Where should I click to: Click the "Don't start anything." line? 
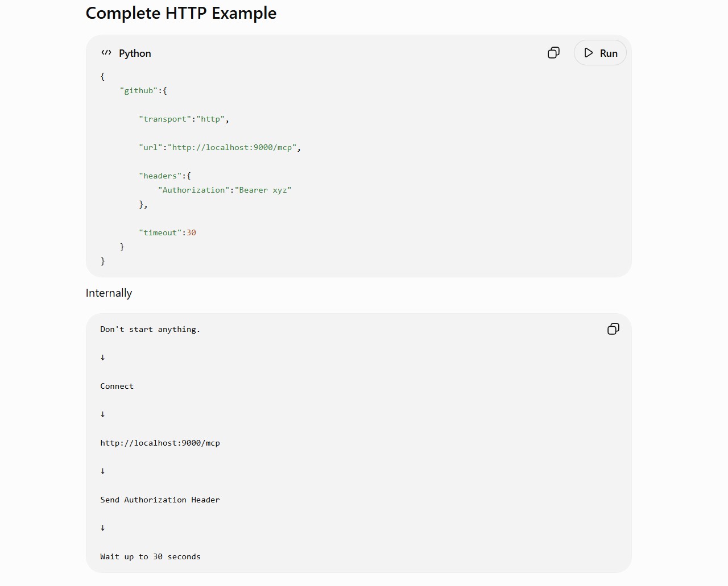(x=150, y=329)
